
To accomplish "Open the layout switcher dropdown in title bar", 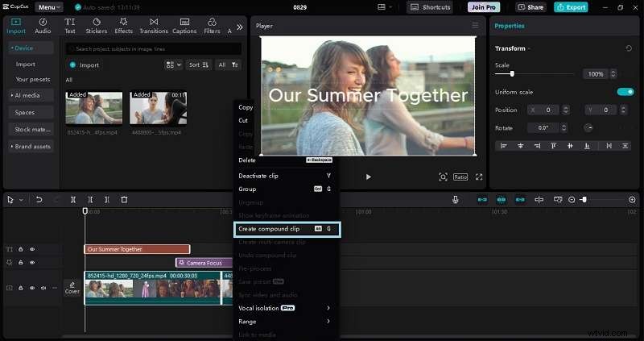I will (385, 7).
